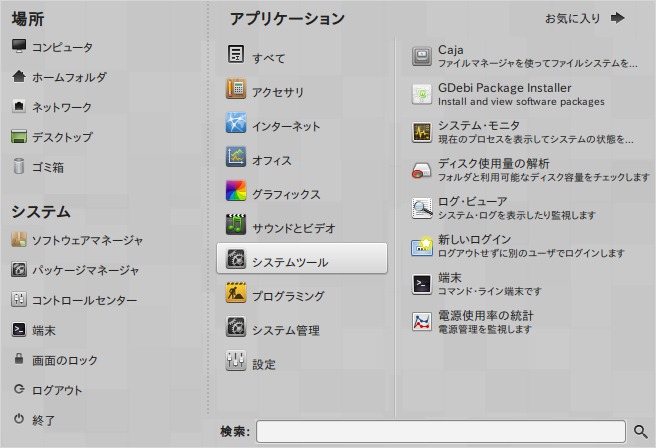Select 画面のロック text label
The height and width of the screenshot is (448, 656).
[65, 360]
